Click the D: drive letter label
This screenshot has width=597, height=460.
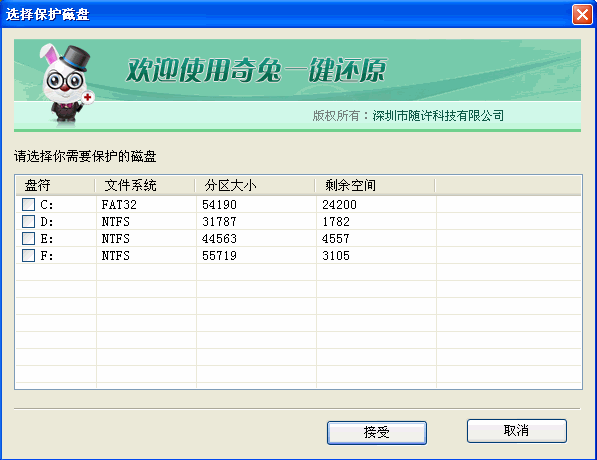coord(46,222)
